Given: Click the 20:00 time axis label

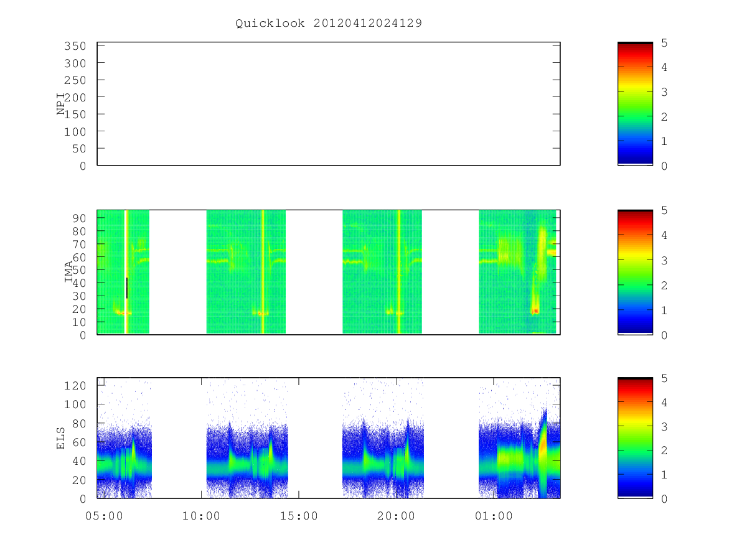Looking at the screenshot, I should click(396, 516).
